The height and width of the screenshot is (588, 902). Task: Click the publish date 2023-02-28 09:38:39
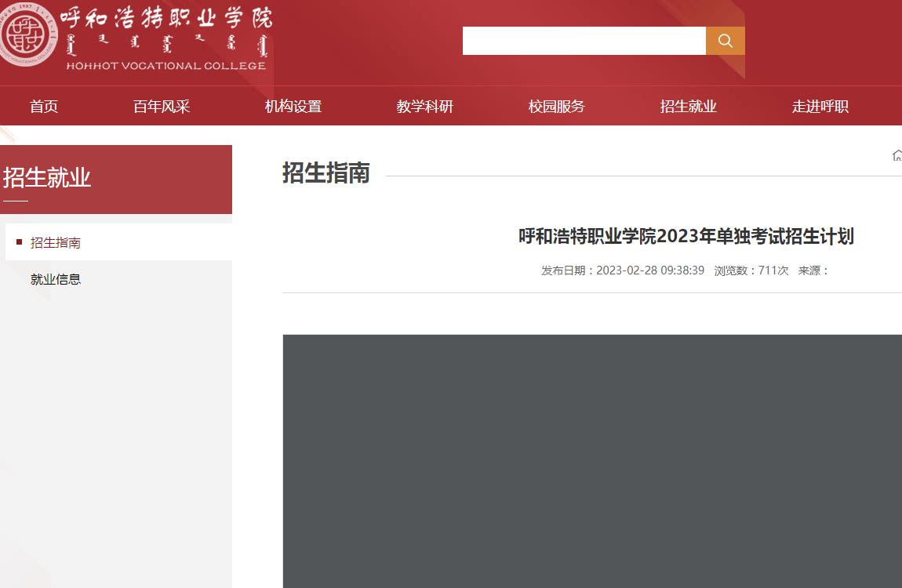click(650, 270)
